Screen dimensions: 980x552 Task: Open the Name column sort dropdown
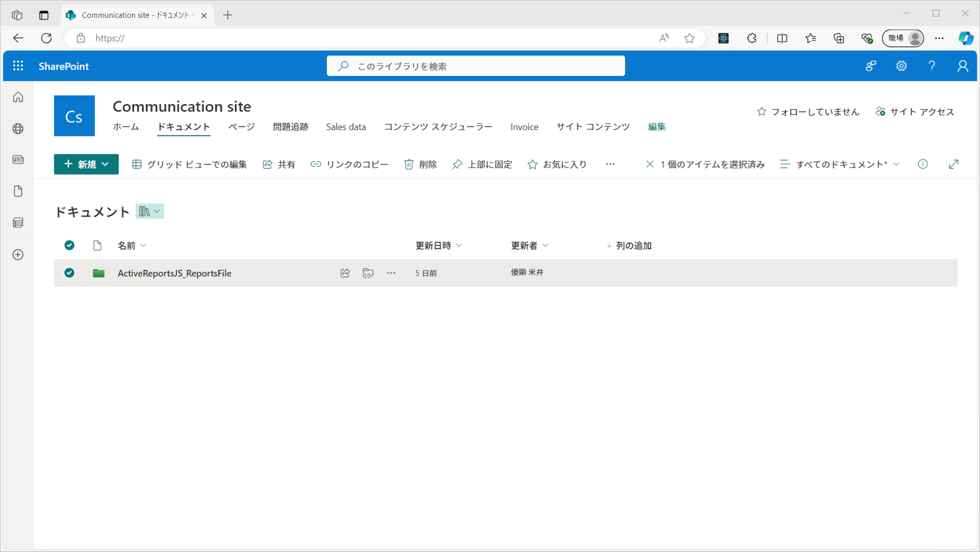click(132, 246)
